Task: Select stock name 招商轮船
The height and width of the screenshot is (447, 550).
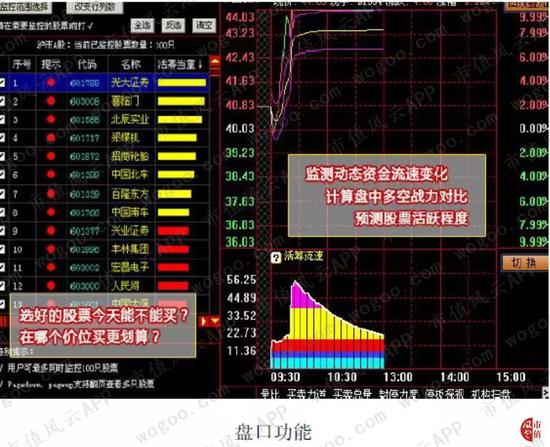Action: (130, 156)
